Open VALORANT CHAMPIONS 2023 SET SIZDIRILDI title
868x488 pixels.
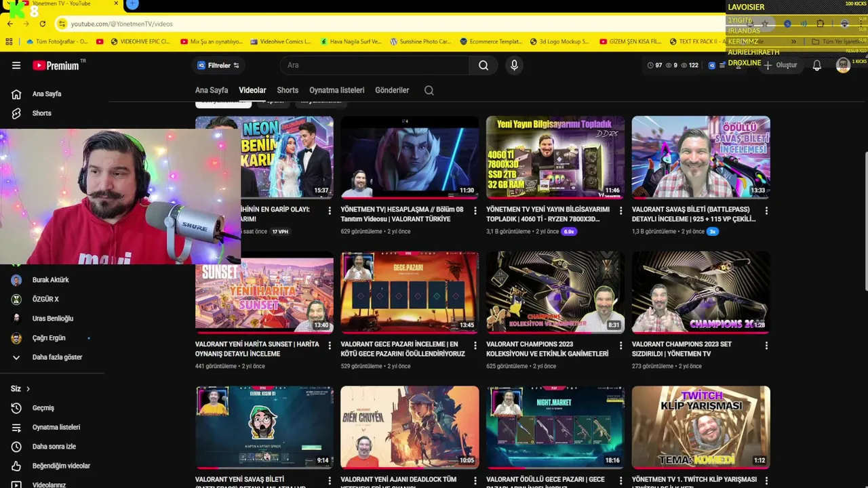[x=682, y=349]
